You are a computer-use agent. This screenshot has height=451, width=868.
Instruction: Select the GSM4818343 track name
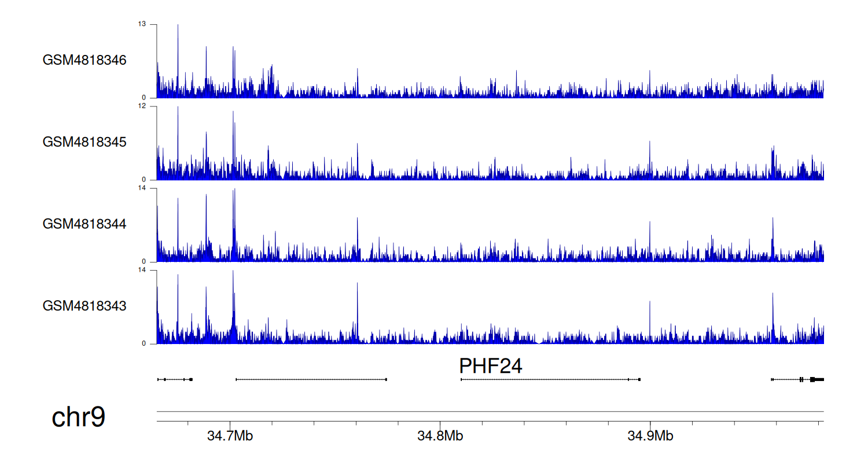click(84, 305)
